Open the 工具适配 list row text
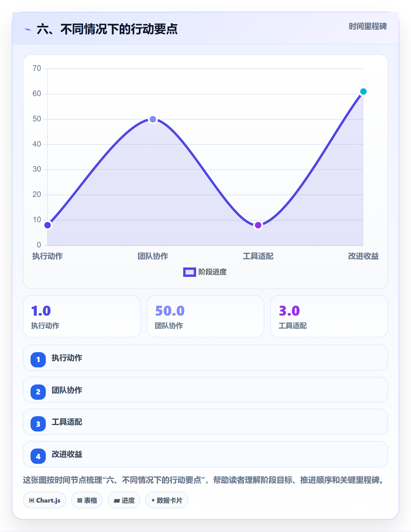Screen dimensions: 411x532 click(x=67, y=422)
